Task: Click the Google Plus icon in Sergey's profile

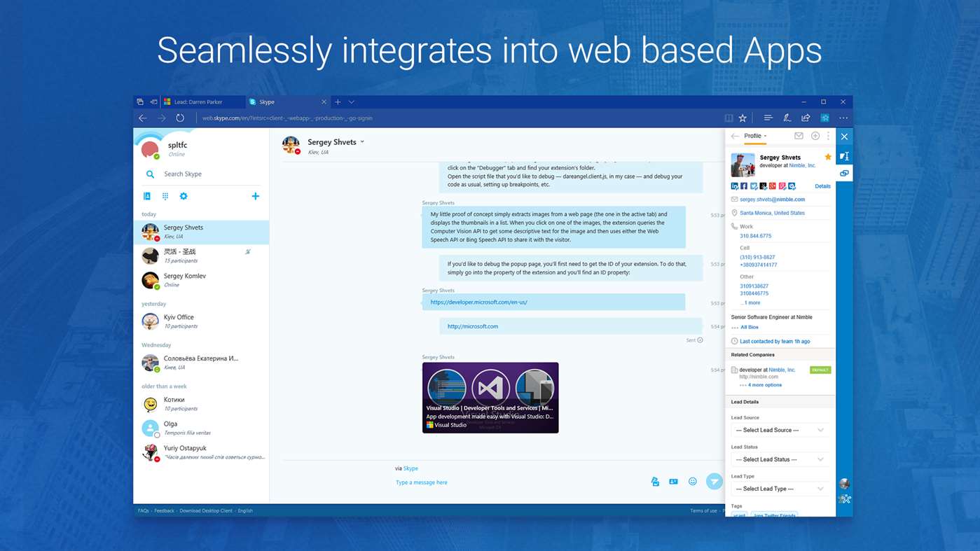Action: [x=773, y=186]
